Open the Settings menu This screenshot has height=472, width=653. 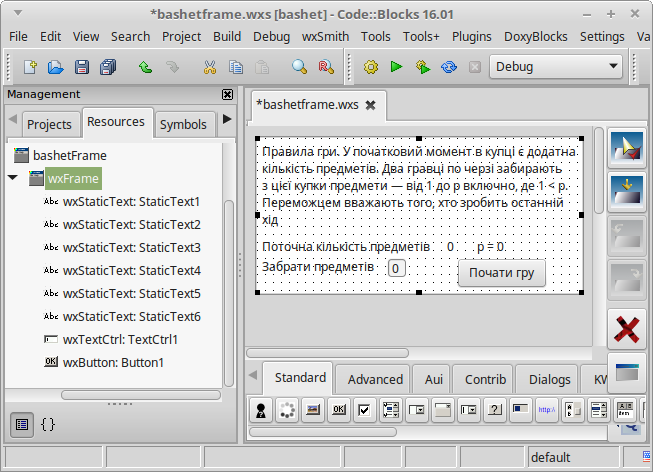(602, 37)
